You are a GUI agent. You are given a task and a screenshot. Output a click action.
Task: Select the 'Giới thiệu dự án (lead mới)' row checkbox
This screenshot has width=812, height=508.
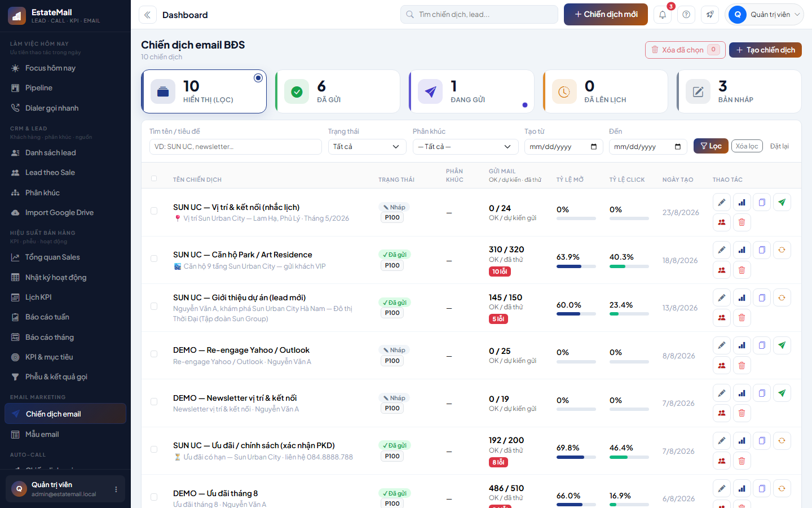pos(154,306)
